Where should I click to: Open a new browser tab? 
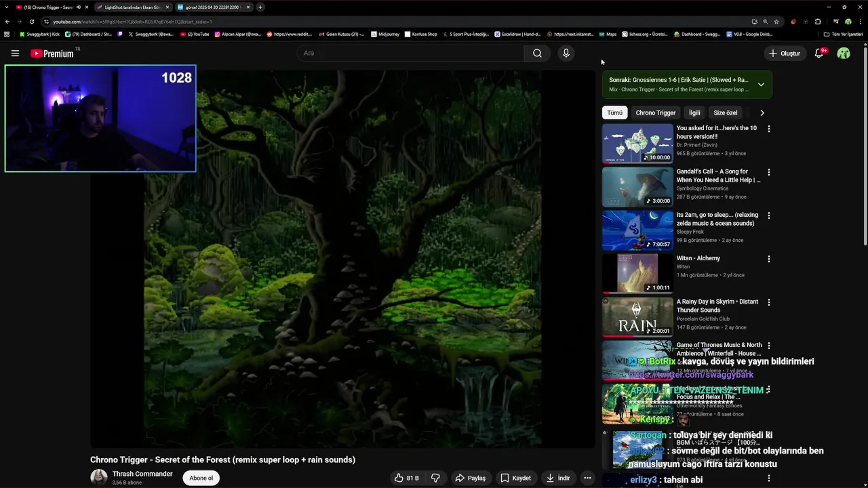tap(260, 7)
